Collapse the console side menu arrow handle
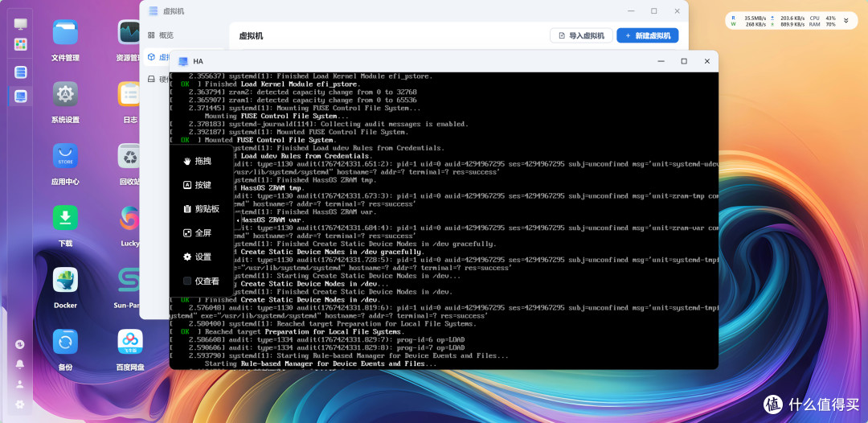 point(237,220)
